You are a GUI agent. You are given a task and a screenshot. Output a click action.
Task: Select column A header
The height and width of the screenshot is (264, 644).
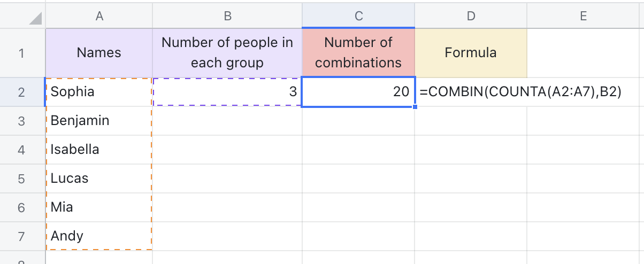click(x=99, y=16)
